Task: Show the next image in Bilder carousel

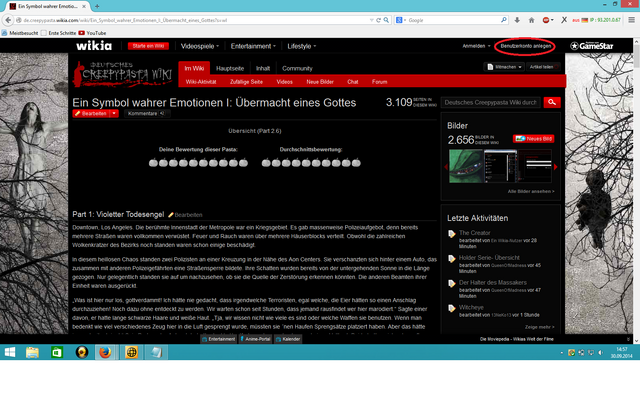Action: coord(556,167)
